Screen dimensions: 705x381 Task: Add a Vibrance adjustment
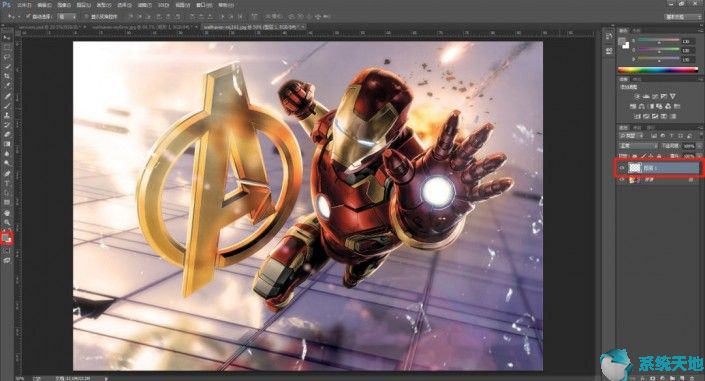(673, 96)
